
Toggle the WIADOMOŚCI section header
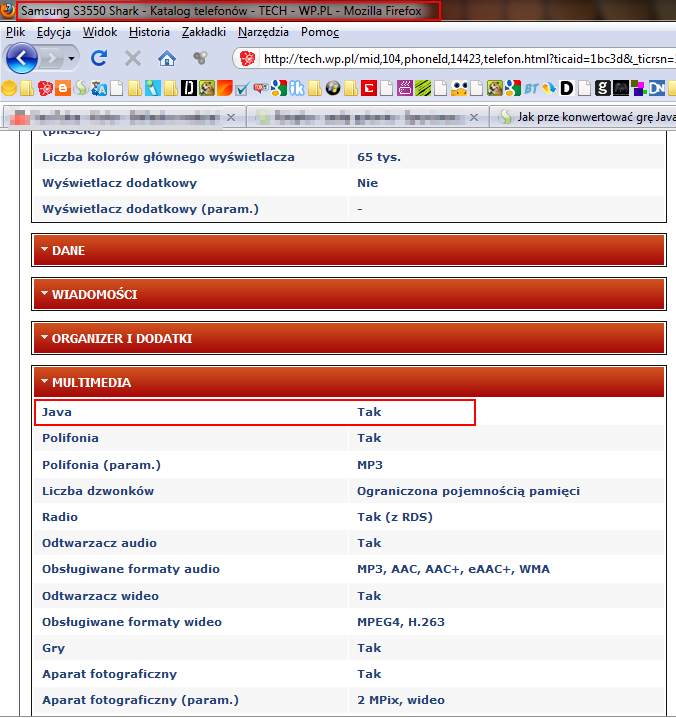[349, 294]
